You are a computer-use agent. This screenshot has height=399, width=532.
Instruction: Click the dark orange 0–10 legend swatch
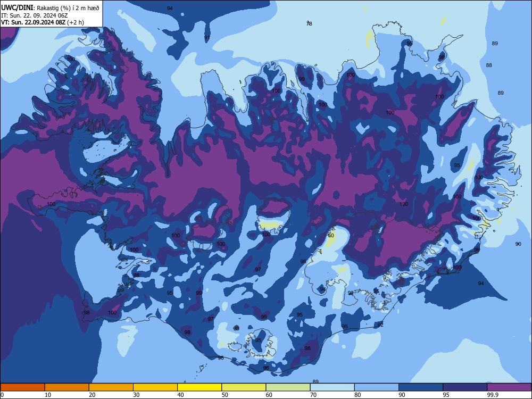[22, 387]
